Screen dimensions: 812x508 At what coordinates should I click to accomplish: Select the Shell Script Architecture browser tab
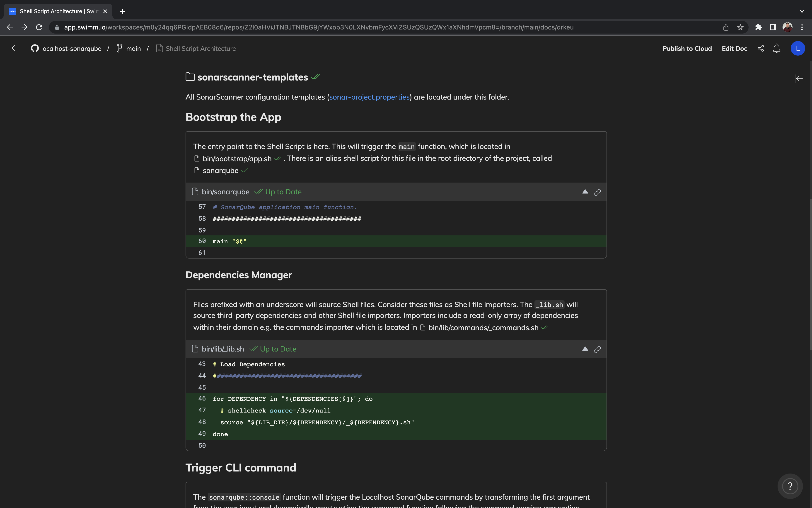point(58,11)
